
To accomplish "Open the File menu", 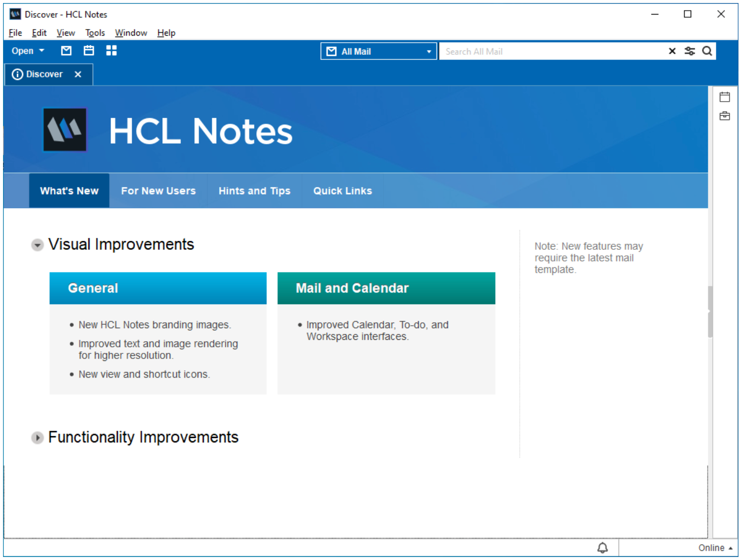I will (x=16, y=33).
